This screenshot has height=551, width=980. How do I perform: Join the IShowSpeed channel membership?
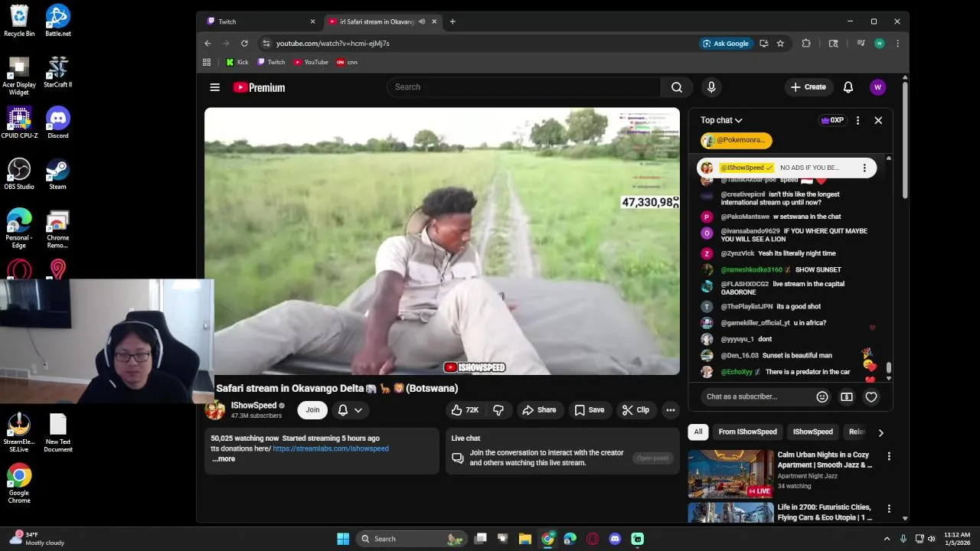click(x=312, y=410)
